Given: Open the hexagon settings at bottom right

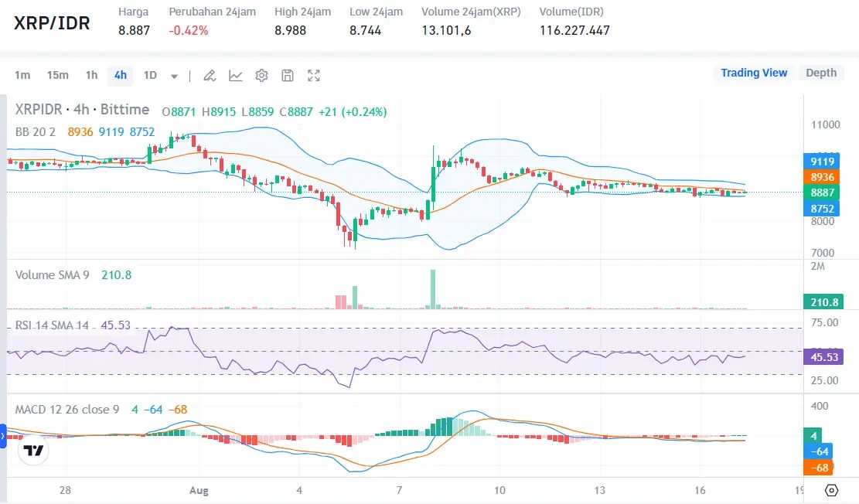Looking at the screenshot, I should coord(831,492).
